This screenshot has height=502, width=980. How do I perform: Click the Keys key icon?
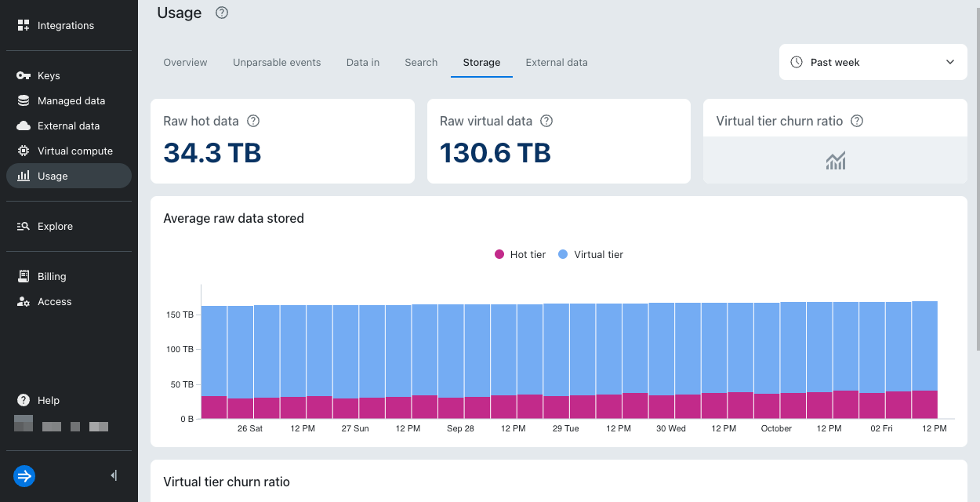(24, 75)
